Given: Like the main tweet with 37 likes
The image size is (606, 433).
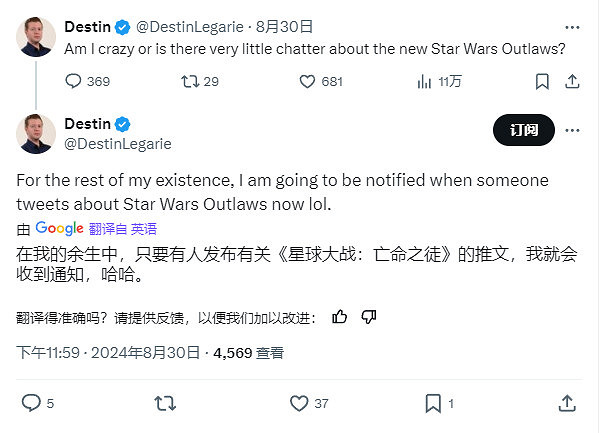Looking at the screenshot, I should tap(299, 404).
